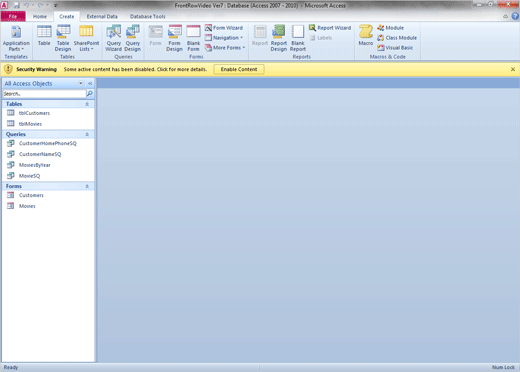
Task: Click the Report button
Action: (x=260, y=35)
